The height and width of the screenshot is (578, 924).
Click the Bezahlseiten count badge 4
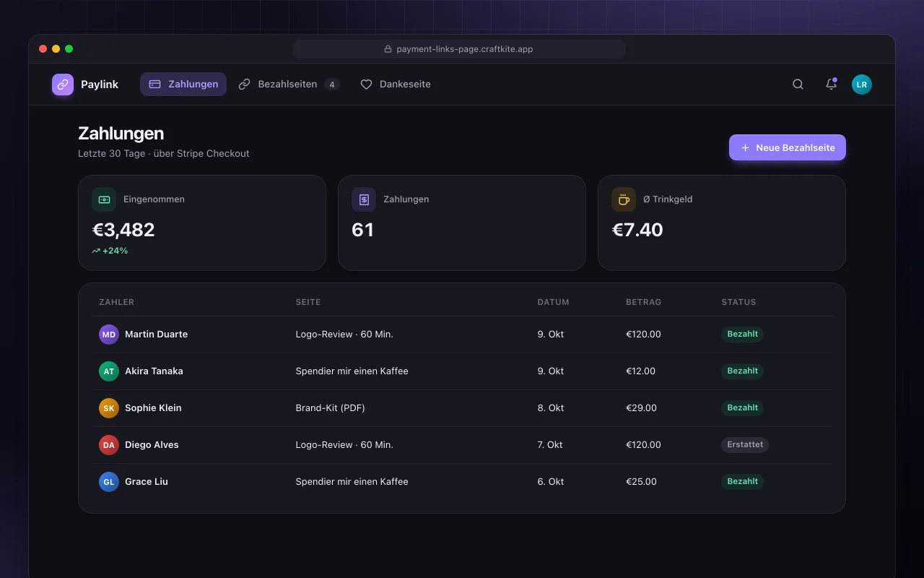pyautogui.click(x=332, y=85)
